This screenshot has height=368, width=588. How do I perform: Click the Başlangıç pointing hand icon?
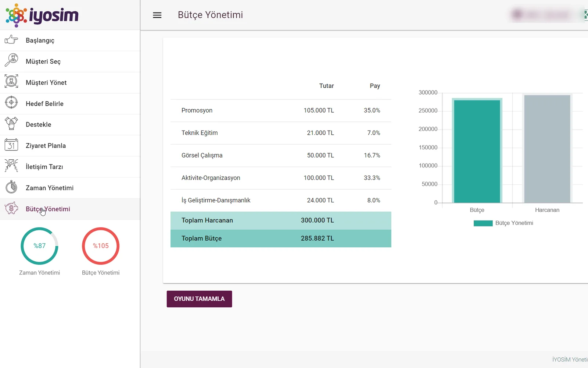pos(11,40)
